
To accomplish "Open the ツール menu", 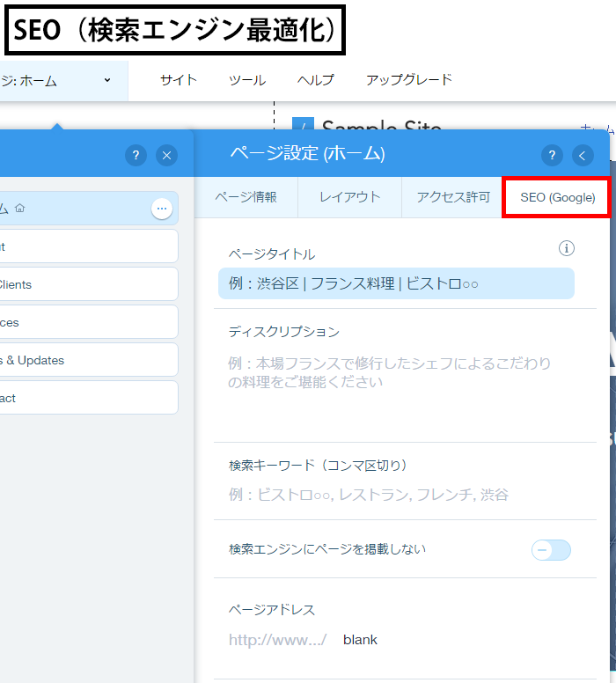I will (247, 80).
